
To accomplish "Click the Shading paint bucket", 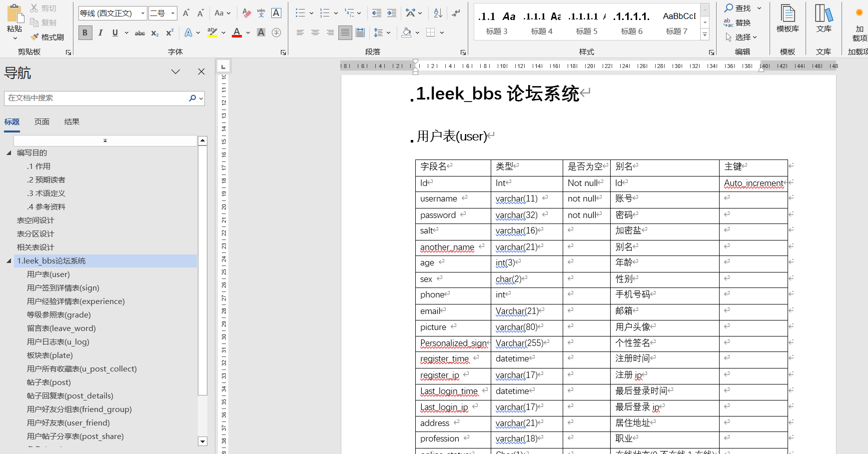I will point(407,33).
